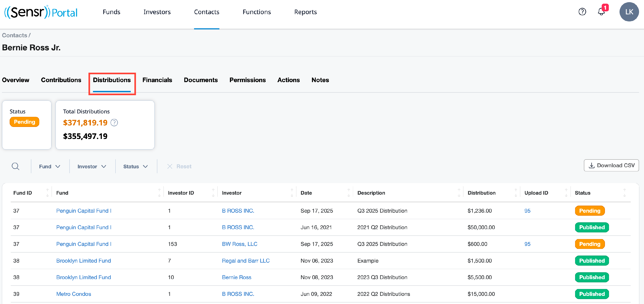Screen dimensions: 644x304
Task: Open B ROSS INC. in Metro Condos row
Action: pyautogui.click(x=238, y=294)
